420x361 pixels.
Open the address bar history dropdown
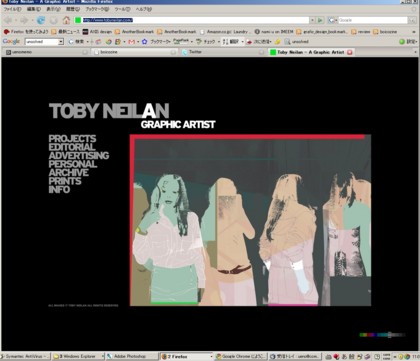[x=312, y=20]
